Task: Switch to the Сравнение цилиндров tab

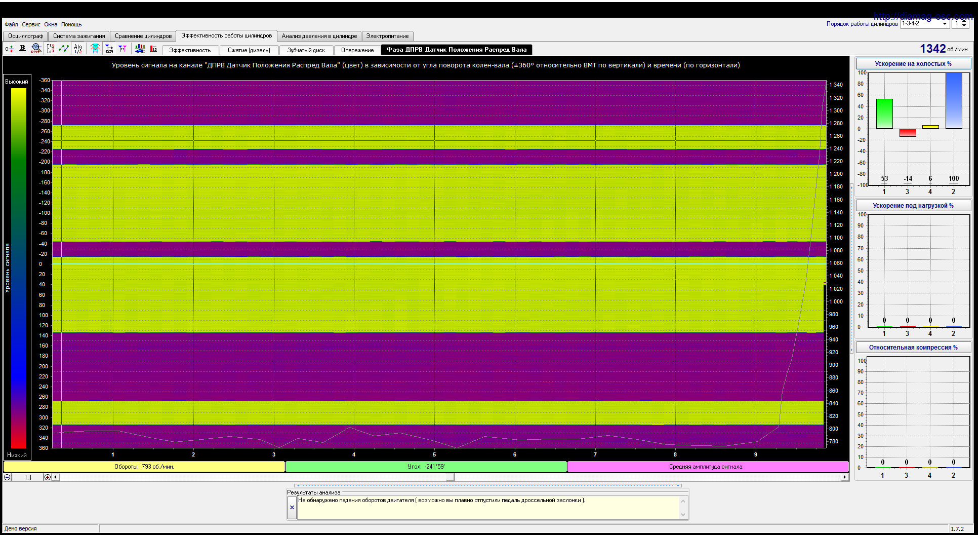Action: click(x=143, y=36)
